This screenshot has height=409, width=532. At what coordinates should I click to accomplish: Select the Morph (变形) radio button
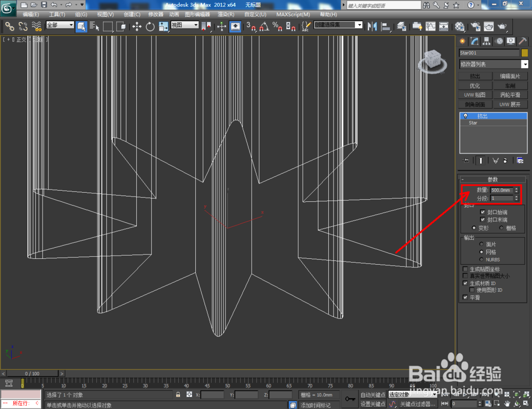[x=474, y=227]
